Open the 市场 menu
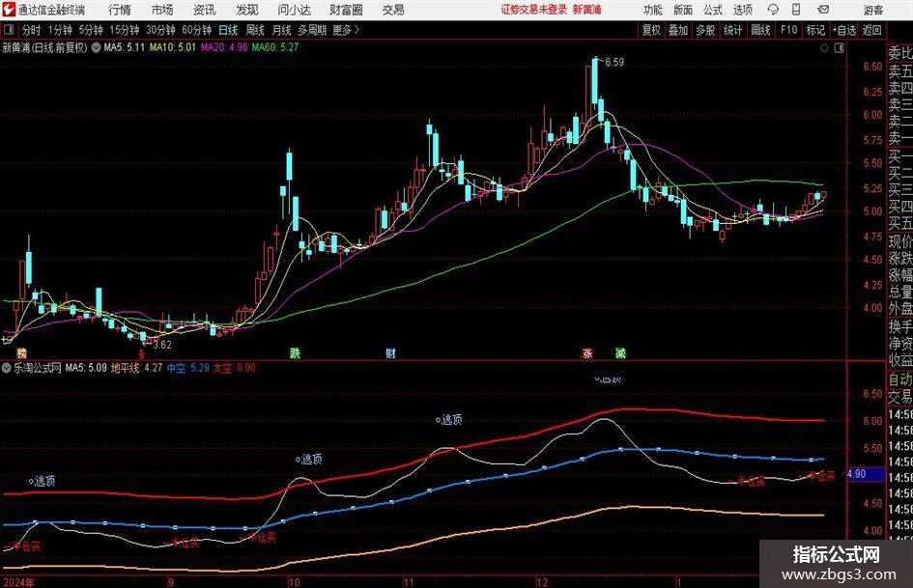This screenshot has width=913, height=588. point(162,10)
